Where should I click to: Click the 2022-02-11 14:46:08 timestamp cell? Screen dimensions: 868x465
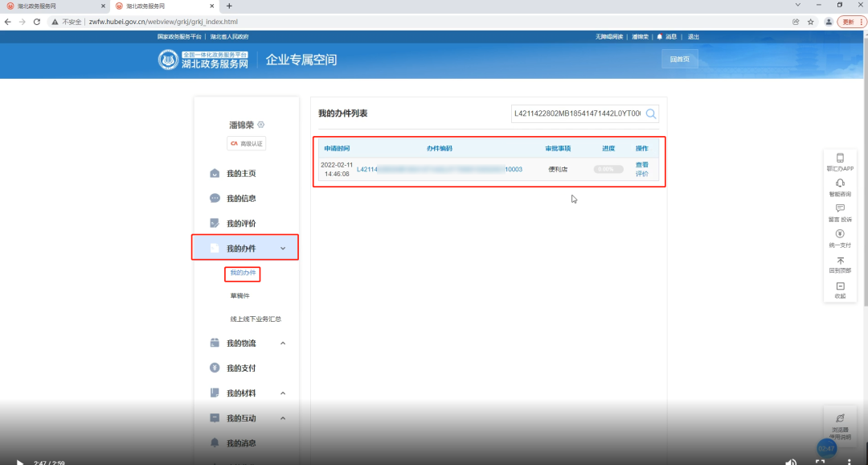[337, 170]
